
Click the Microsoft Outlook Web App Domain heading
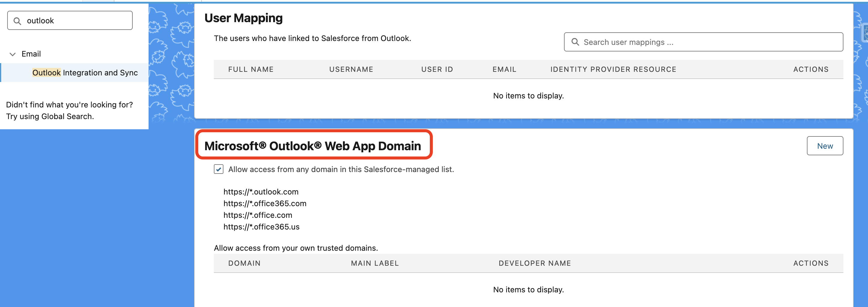coord(312,146)
